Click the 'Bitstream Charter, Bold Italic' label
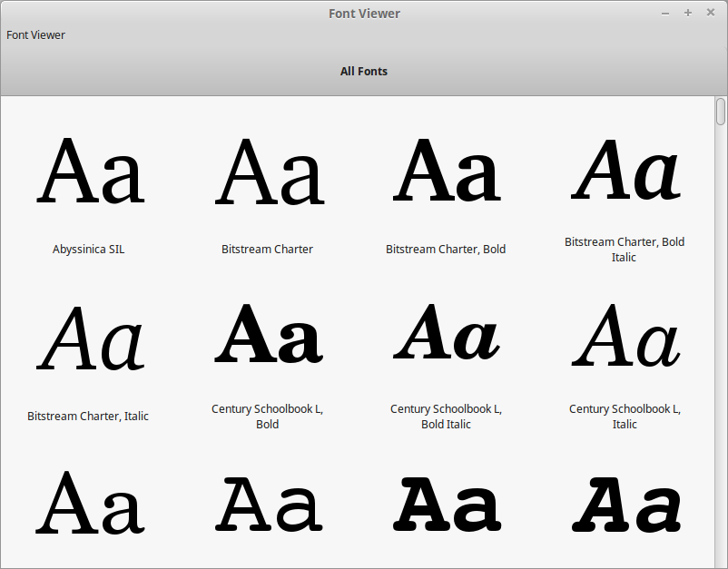 pyautogui.click(x=625, y=250)
